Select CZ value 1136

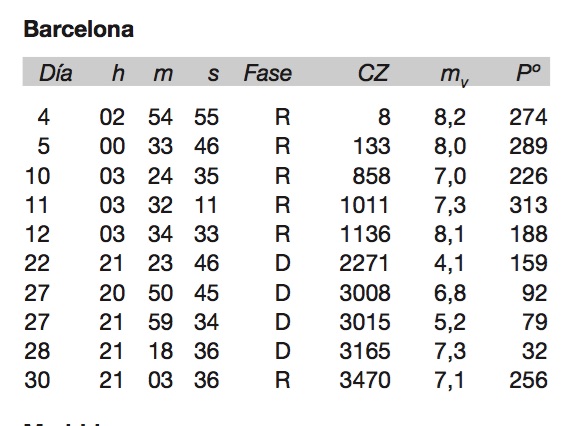365,234
